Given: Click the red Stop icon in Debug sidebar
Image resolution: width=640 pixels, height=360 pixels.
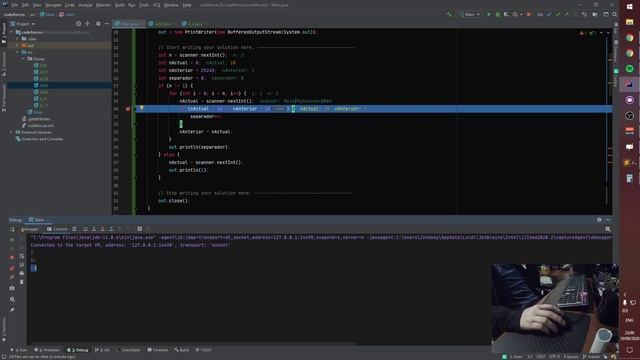Looking at the screenshot, I should 12,258.
